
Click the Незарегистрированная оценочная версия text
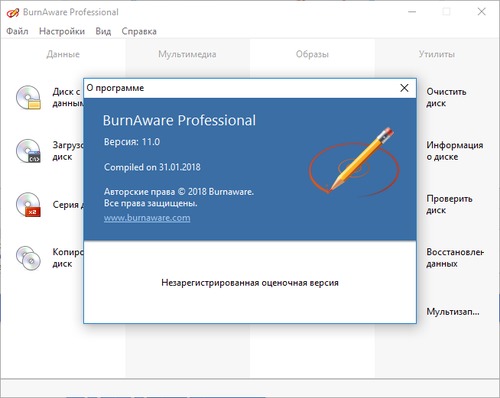click(250, 283)
